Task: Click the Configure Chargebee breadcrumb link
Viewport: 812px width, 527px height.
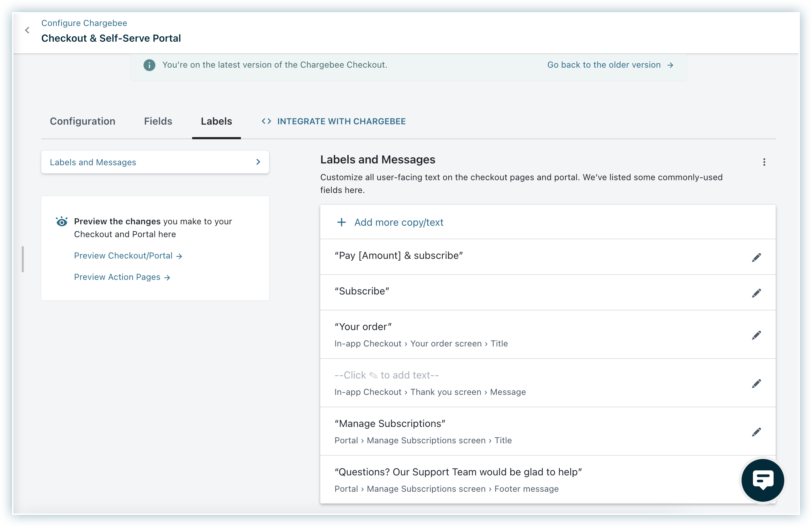Action: [x=84, y=23]
